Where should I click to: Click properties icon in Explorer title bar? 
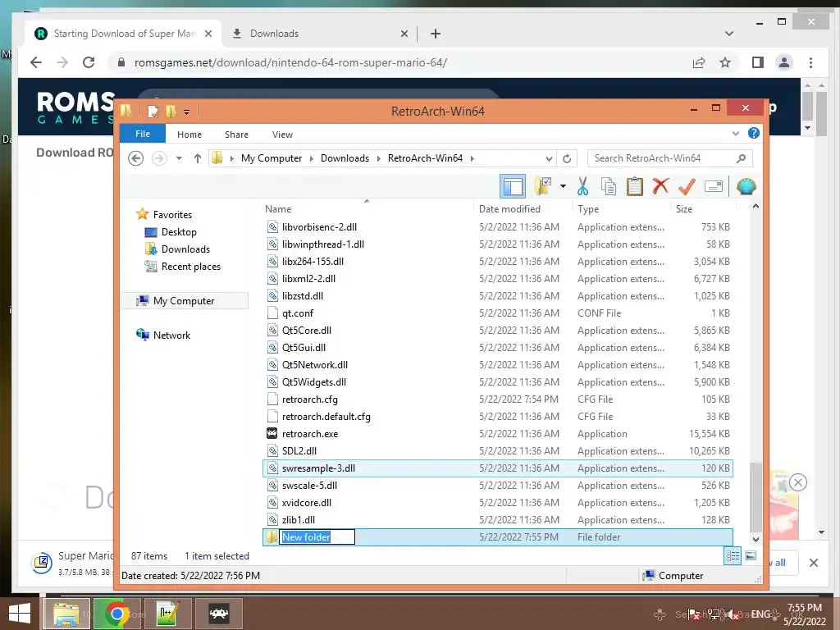click(x=153, y=112)
